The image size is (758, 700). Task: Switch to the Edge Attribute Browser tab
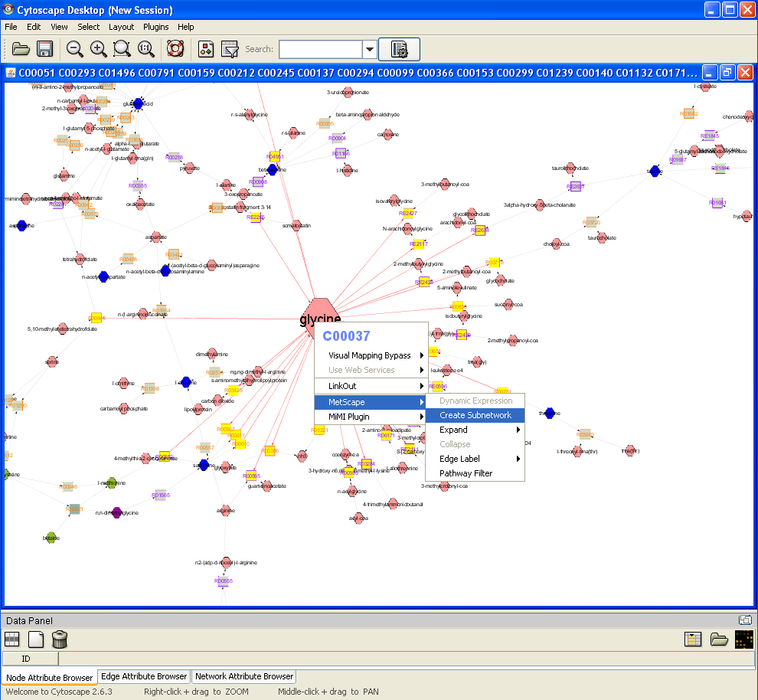[144, 676]
